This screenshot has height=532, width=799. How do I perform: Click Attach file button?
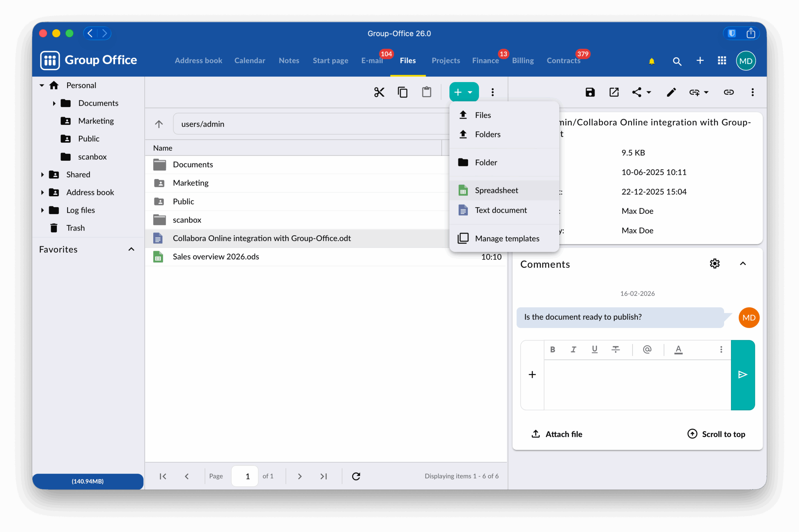(x=556, y=434)
